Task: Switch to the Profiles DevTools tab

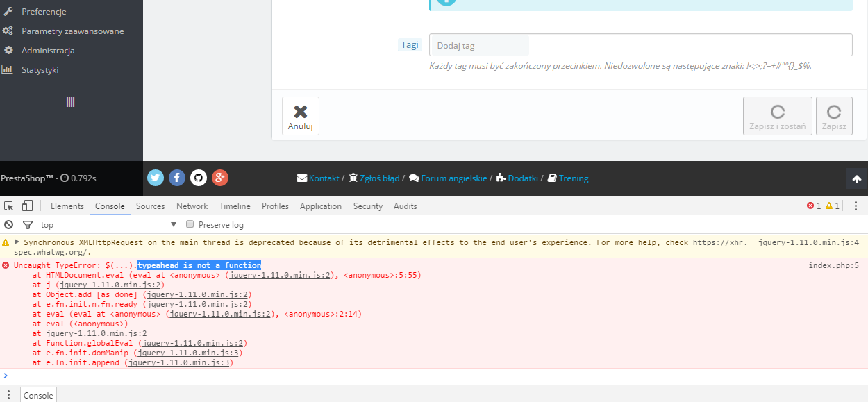Action: tap(275, 206)
